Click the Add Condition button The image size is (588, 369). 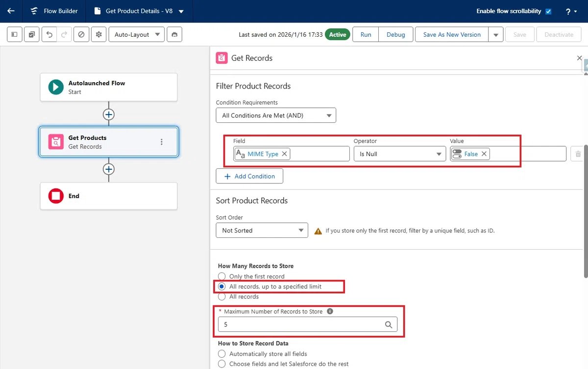(x=249, y=176)
